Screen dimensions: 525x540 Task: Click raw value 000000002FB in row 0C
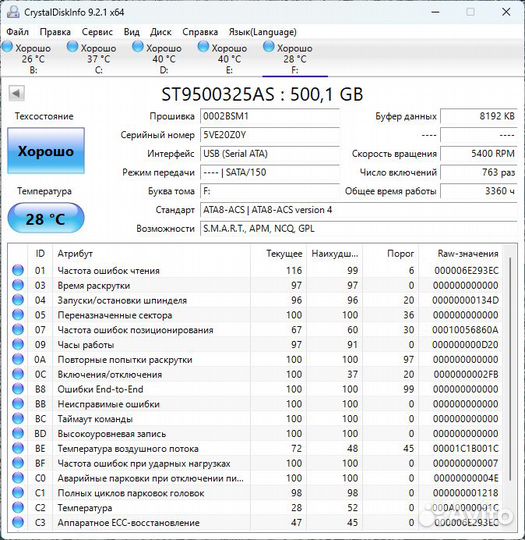(x=466, y=374)
